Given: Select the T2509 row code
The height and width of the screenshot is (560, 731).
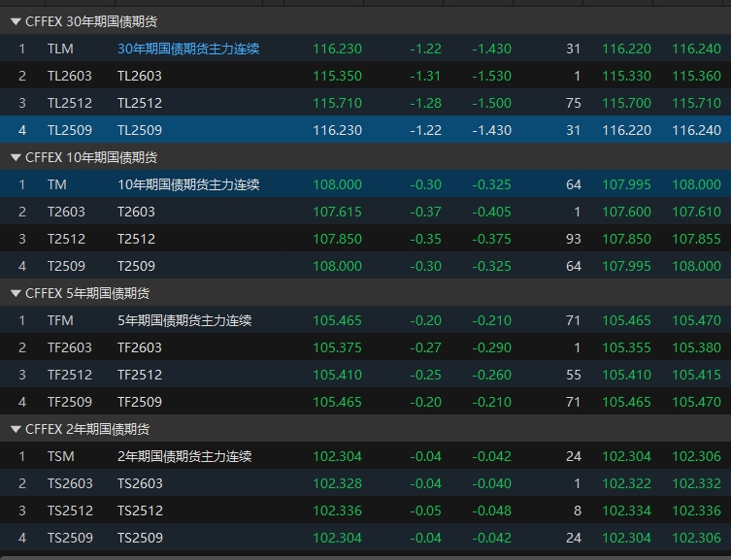Looking at the screenshot, I should click(x=66, y=266).
